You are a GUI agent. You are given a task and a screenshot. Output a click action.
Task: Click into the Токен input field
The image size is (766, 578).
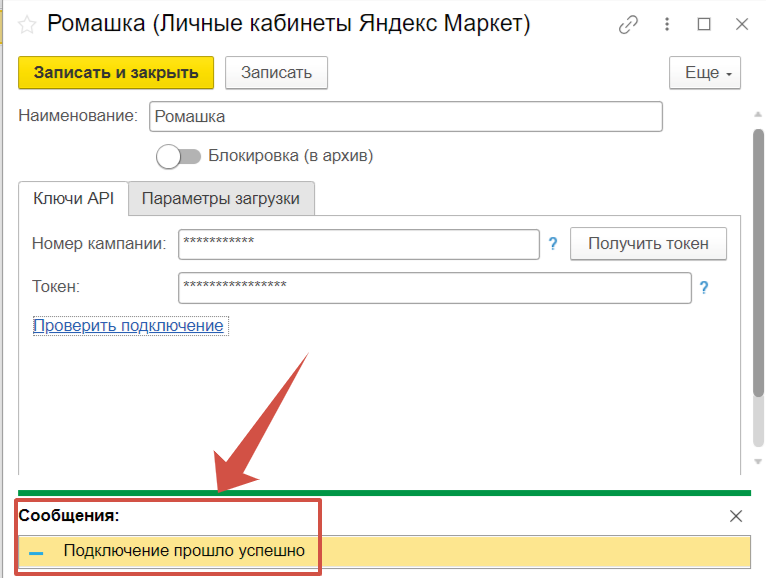(x=434, y=288)
